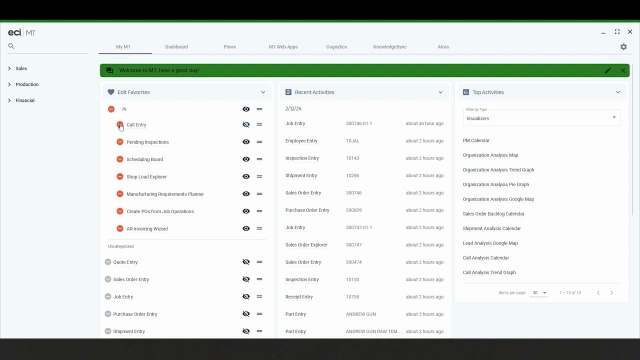
Task: Click gray circle icon beside Shipment Entry
Action: 108,331
